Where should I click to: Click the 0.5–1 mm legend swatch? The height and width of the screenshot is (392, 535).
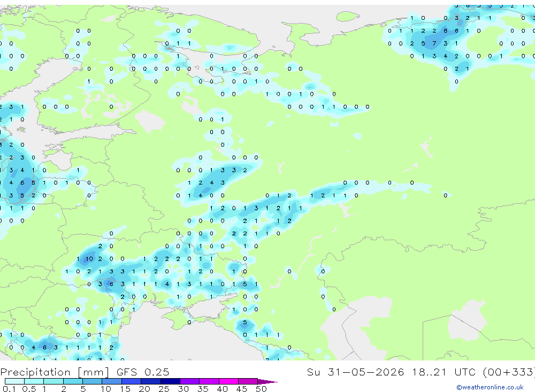tap(34, 381)
